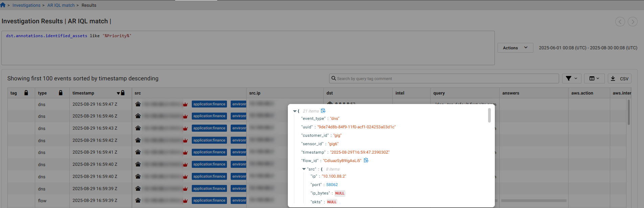Viewport: 644px width, 208px height.
Task: Open the Actions dropdown
Action: point(515,48)
